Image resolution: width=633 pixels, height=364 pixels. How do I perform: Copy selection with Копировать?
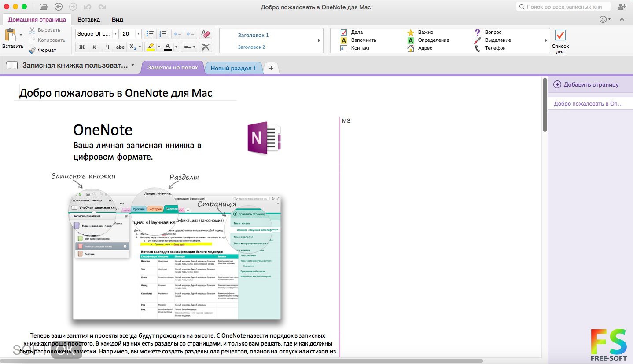point(47,40)
